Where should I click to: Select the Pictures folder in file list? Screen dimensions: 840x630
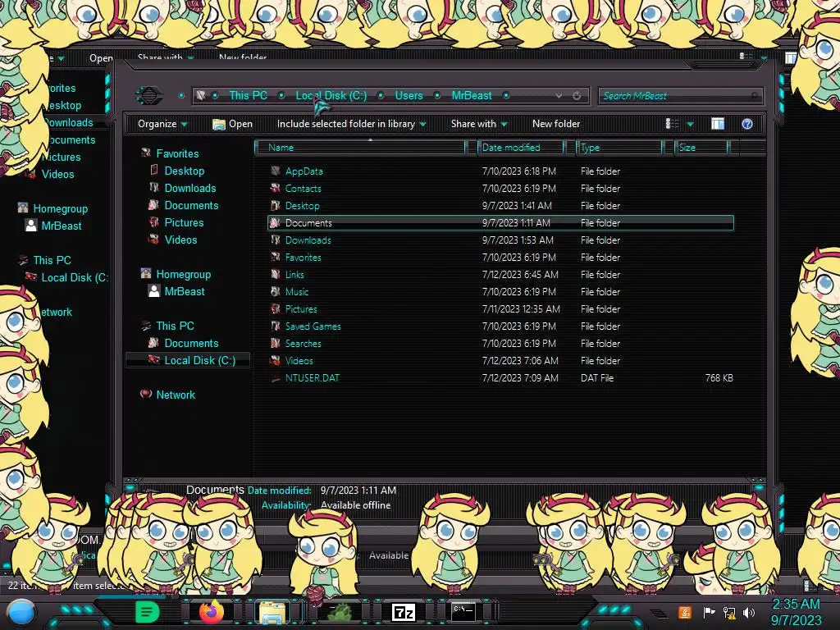click(300, 309)
